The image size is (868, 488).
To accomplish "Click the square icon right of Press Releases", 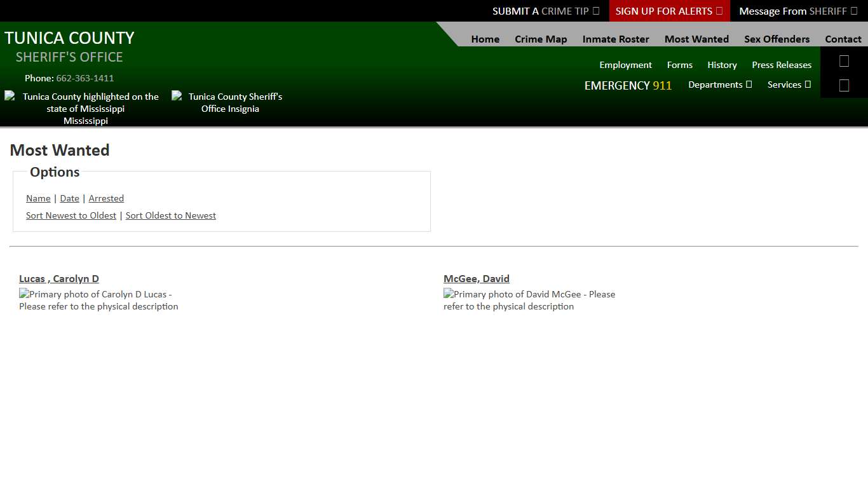I will click(844, 61).
